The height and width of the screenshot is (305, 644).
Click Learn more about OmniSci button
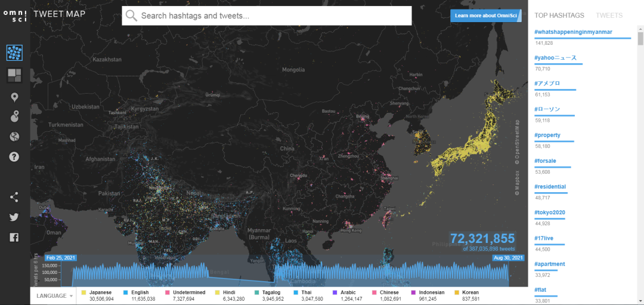487,16
